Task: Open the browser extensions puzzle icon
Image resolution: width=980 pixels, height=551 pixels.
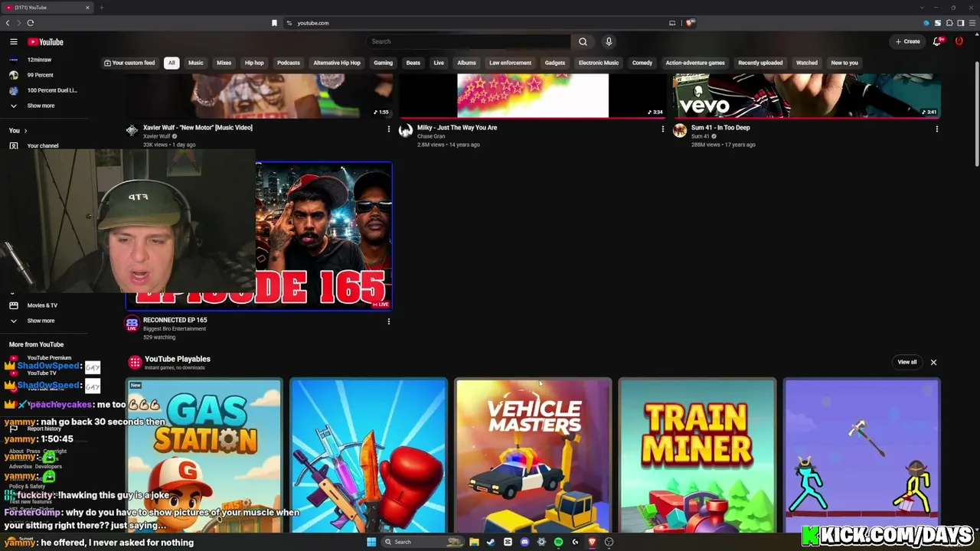Action: (949, 23)
